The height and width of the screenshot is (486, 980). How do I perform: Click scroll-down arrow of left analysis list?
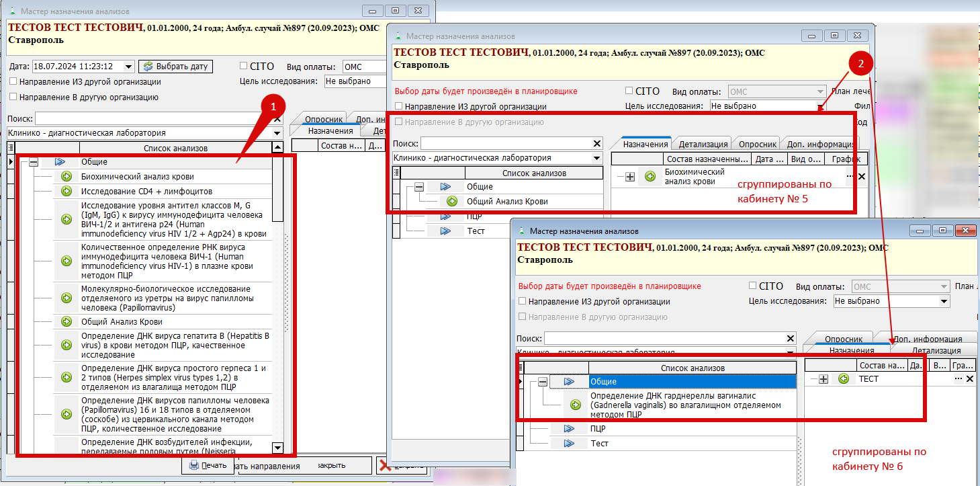coord(277,448)
